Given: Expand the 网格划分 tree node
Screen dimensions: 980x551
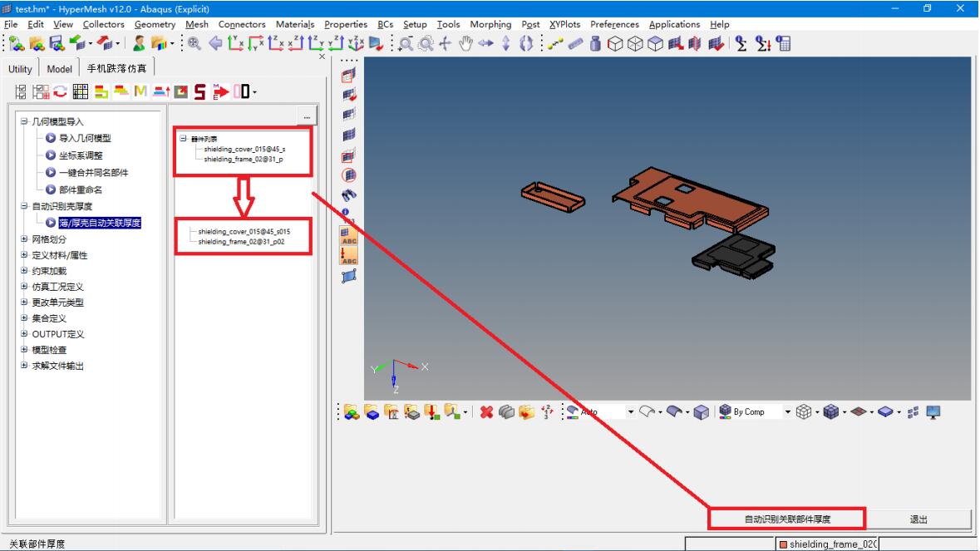Looking at the screenshot, I should point(24,239).
